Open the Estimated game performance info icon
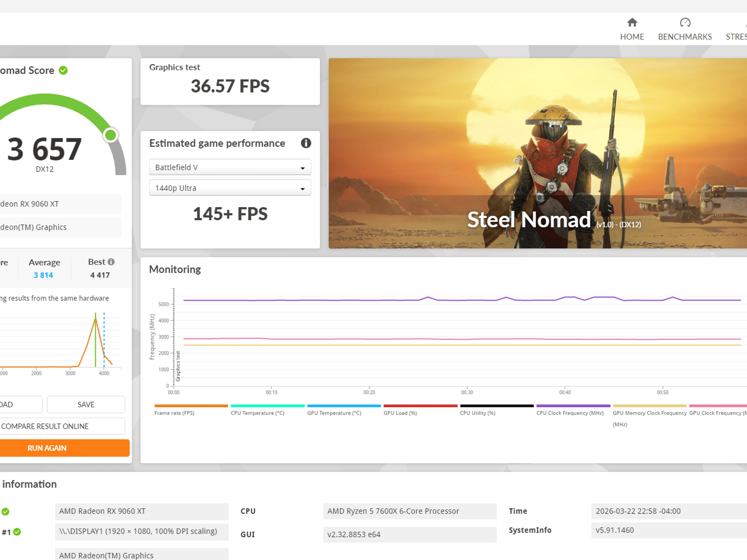The height and width of the screenshot is (560, 747). click(x=306, y=143)
